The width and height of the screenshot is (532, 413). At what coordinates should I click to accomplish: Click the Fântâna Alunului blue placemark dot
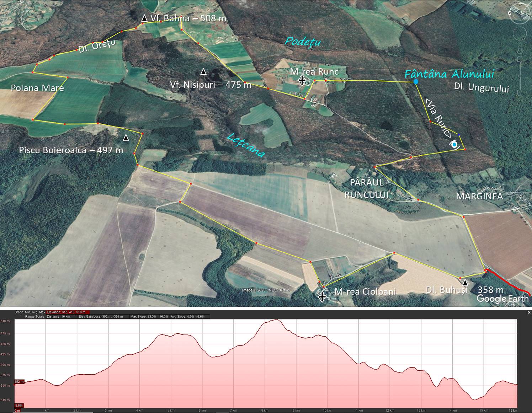416,82
